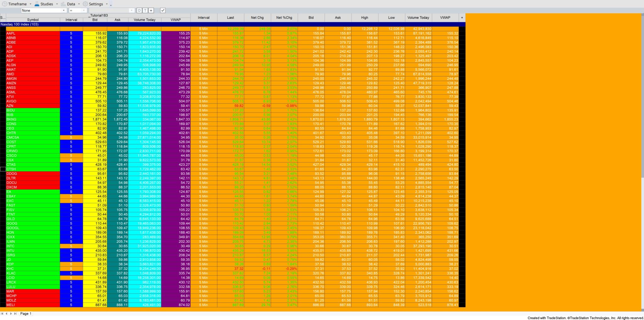This screenshot has height=320, width=644.
Task: Select the CMCSA symbol cell
Action: [x=33, y=137]
